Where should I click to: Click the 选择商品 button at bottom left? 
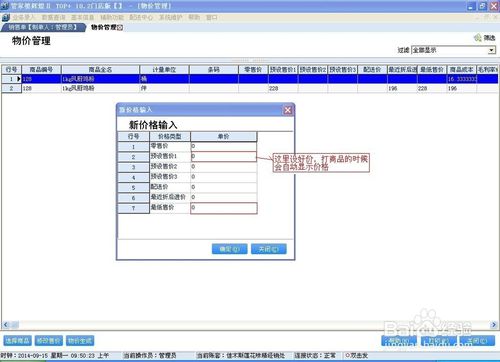[18, 341]
